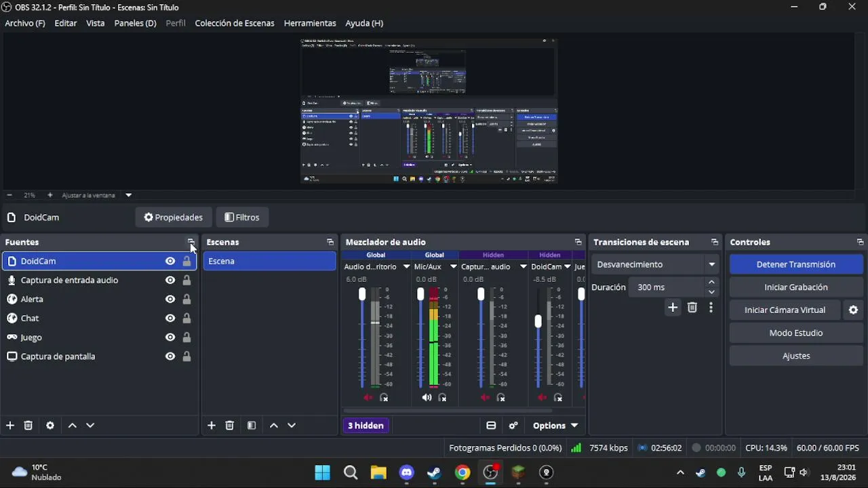Open the preview scaling dropdown arrow
The height and width of the screenshot is (488, 868).
click(x=128, y=195)
